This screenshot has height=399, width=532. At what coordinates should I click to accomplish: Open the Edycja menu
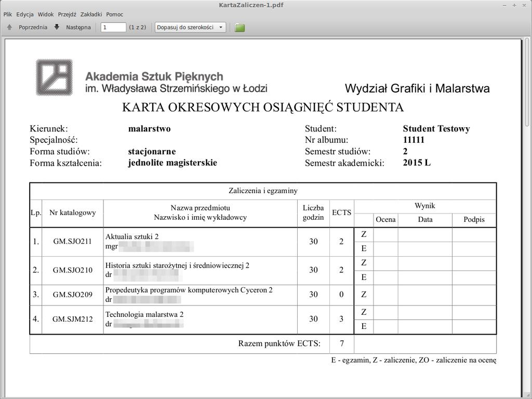25,14
